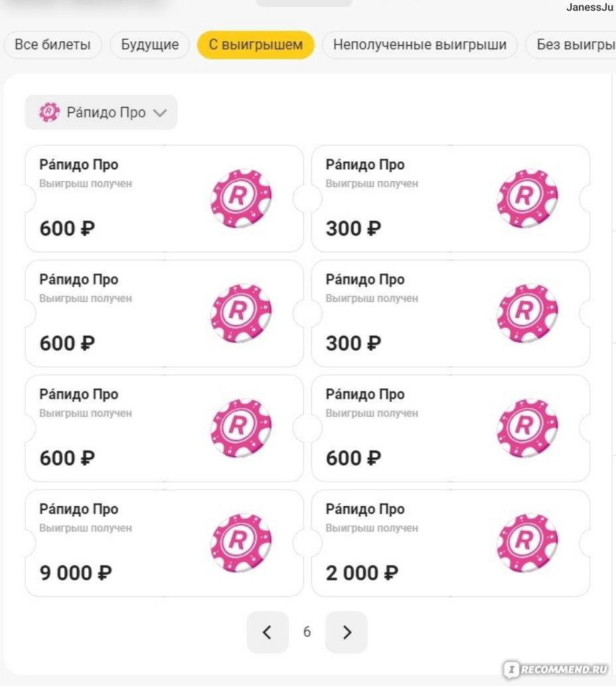Expand the lottery selector via its chevron arrow
Screen dimensions: 616x686
pyautogui.click(x=160, y=113)
